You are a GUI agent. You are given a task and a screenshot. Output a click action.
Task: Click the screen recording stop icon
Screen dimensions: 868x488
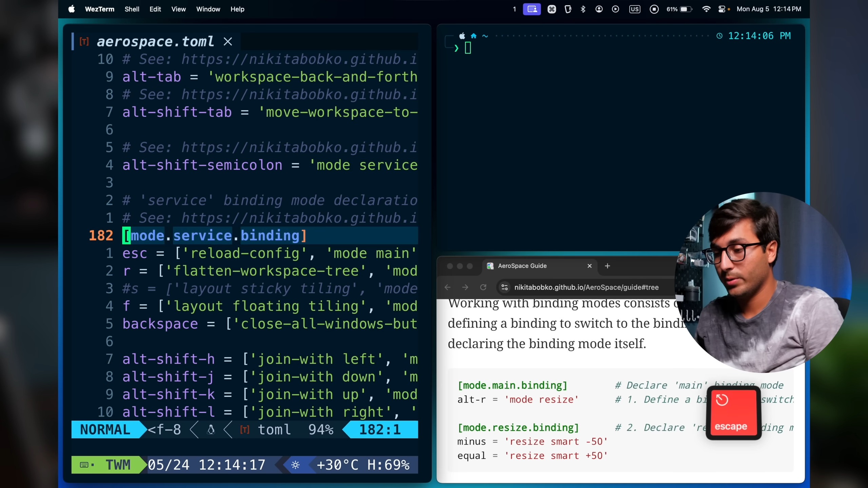(x=654, y=9)
